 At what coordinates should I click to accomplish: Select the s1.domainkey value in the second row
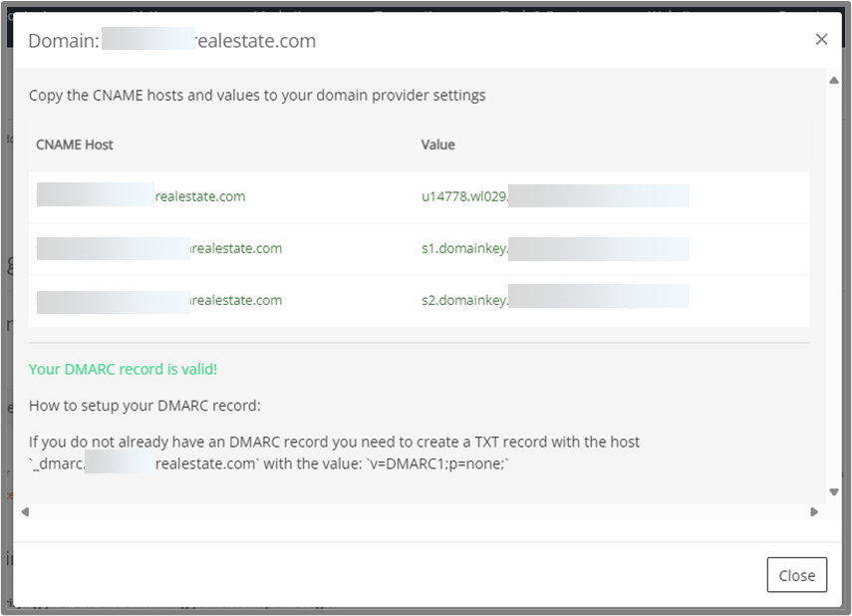coord(553,248)
